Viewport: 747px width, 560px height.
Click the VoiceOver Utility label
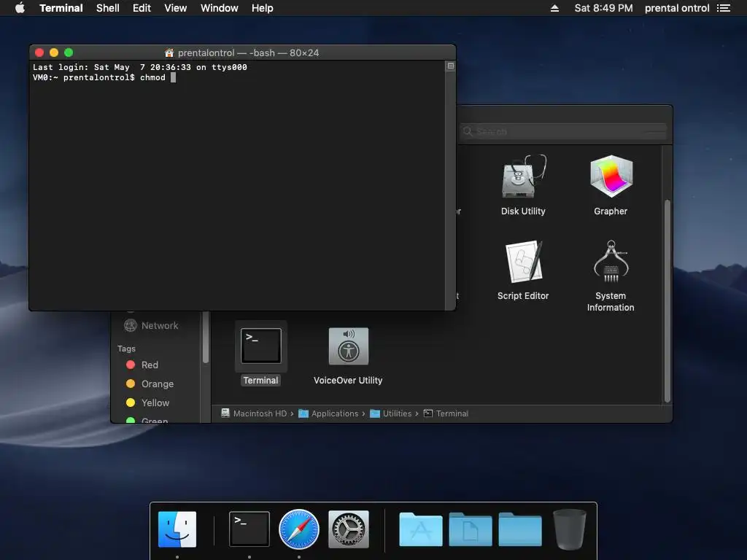coord(348,380)
